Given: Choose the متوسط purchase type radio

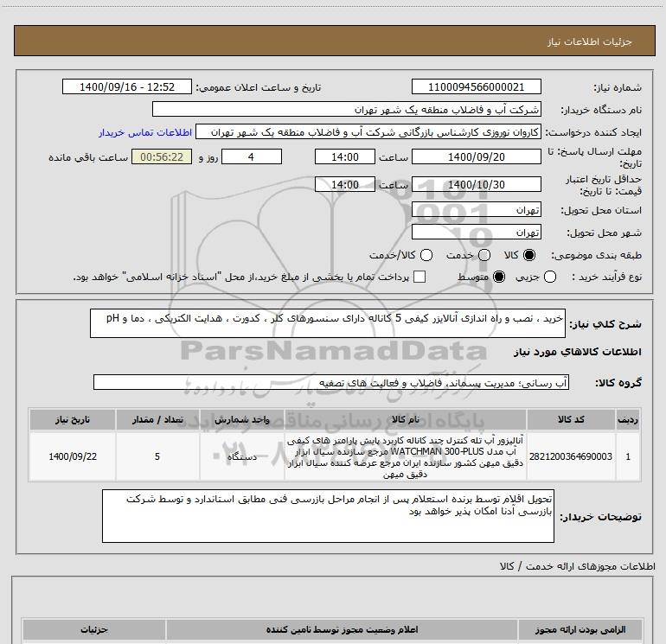Looking at the screenshot, I should click(x=499, y=277).
